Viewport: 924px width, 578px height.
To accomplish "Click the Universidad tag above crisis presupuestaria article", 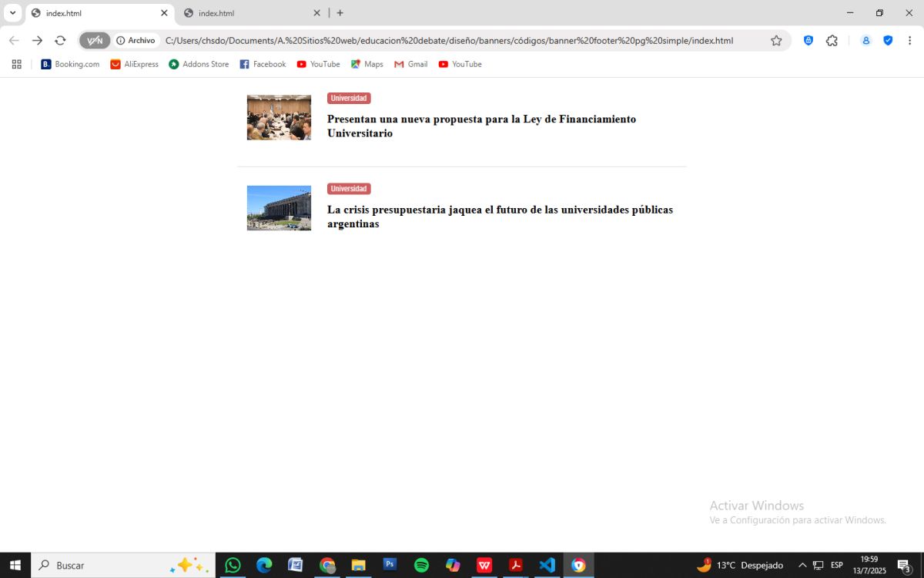I will pos(349,189).
